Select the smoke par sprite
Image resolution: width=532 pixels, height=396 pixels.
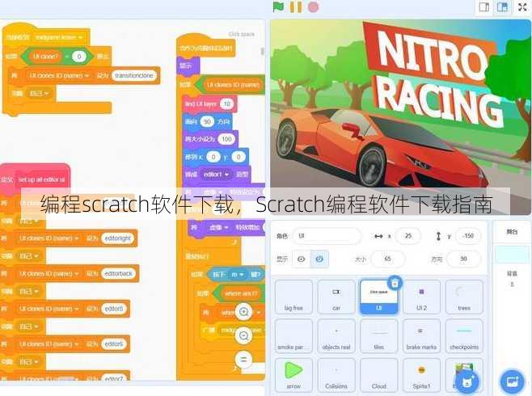[293, 336]
